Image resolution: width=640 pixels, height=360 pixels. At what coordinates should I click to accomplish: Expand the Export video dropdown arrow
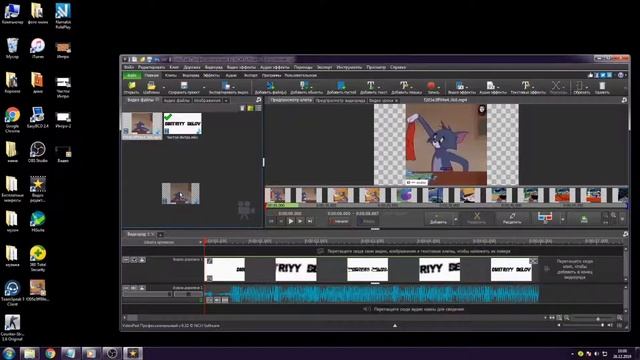point(233,87)
